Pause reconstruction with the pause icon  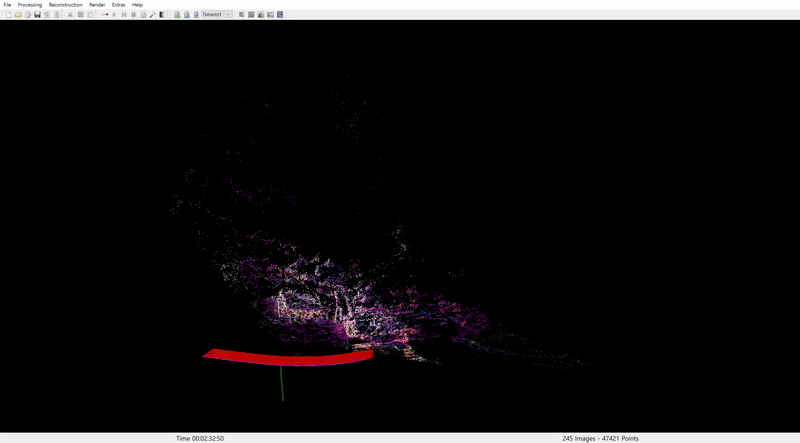click(x=134, y=14)
